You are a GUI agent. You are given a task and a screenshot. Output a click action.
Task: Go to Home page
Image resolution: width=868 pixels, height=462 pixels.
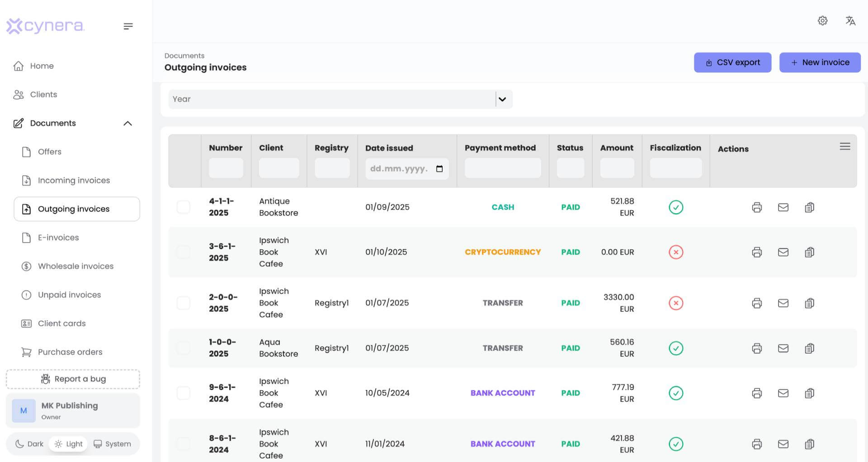[33, 66]
